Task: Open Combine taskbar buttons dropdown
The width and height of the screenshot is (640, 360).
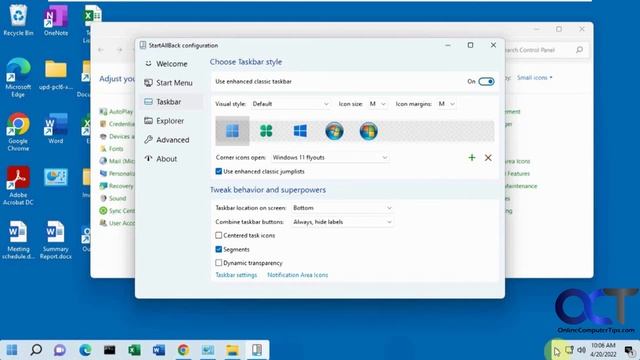Action: click(x=342, y=222)
